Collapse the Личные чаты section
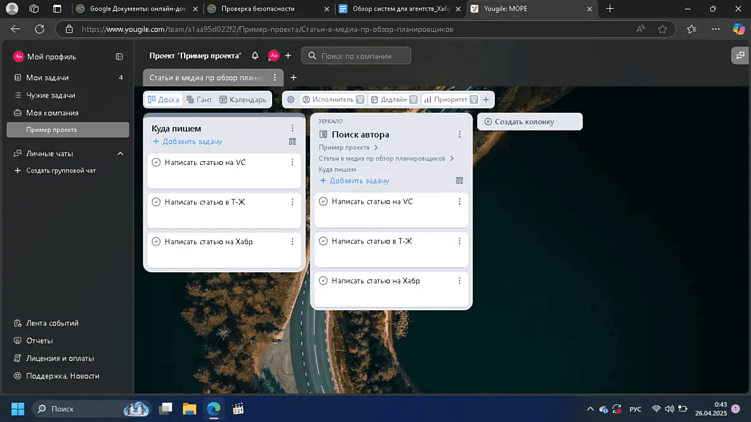 120,154
